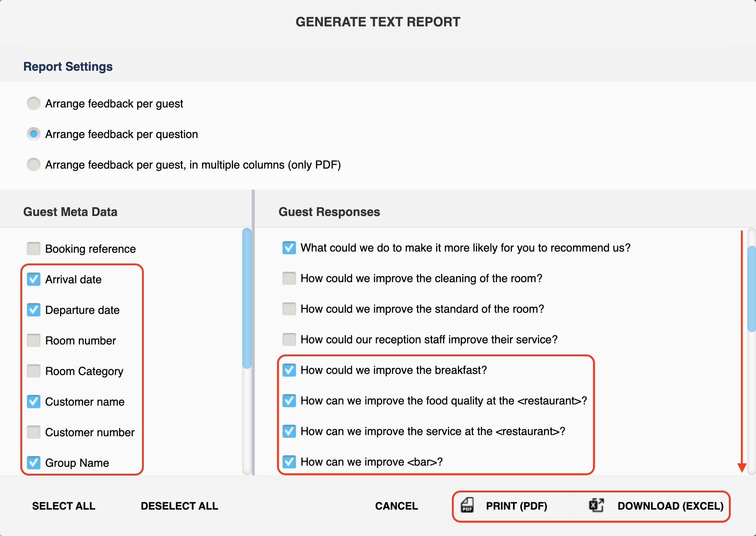Choose multiple columns (only PDF) arrangement
The width and height of the screenshot is (756, 536).
click(x=34, y=164)
